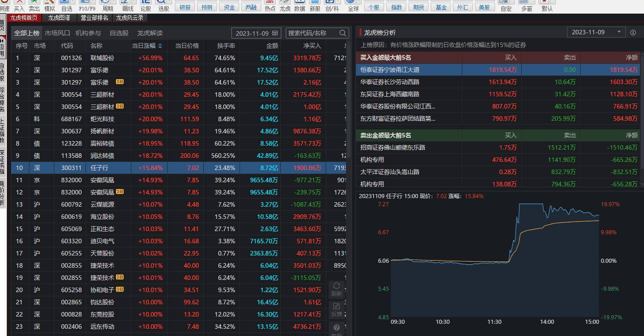Select the 画线 draw line tool
Screen dimensions: 644x336
[x=128, y=6]
